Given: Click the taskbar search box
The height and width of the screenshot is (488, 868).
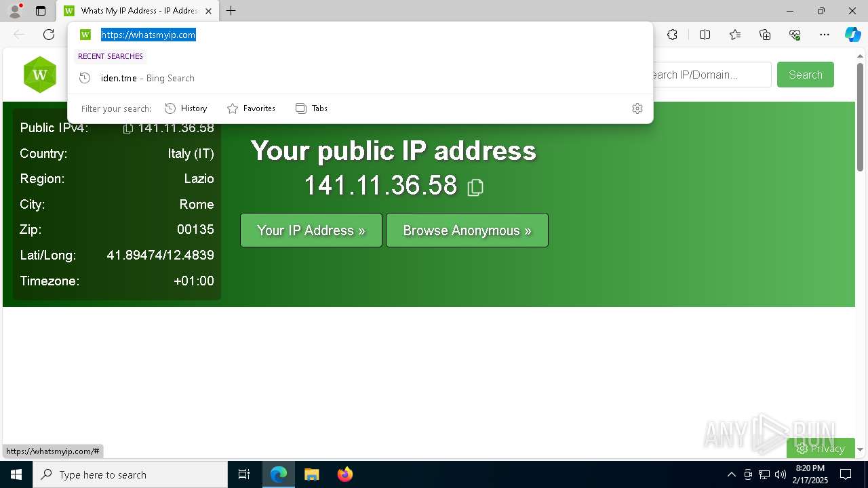Looking at the screenshot, I should click(130, 474).
